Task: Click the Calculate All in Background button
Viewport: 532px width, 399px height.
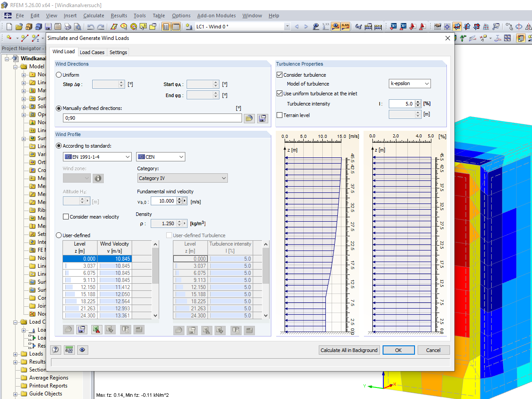Action: (x=349, y=350)
